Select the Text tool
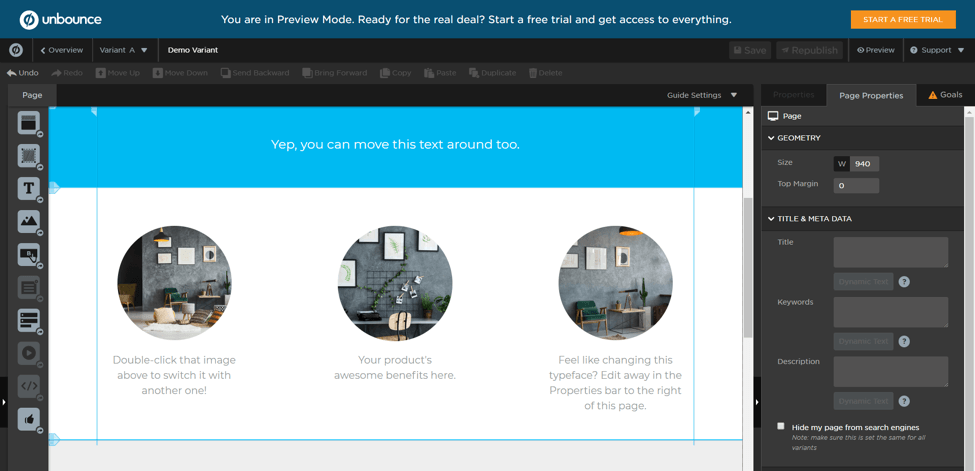Viewport: 975px width, 471px height. (x=28, y=189)
